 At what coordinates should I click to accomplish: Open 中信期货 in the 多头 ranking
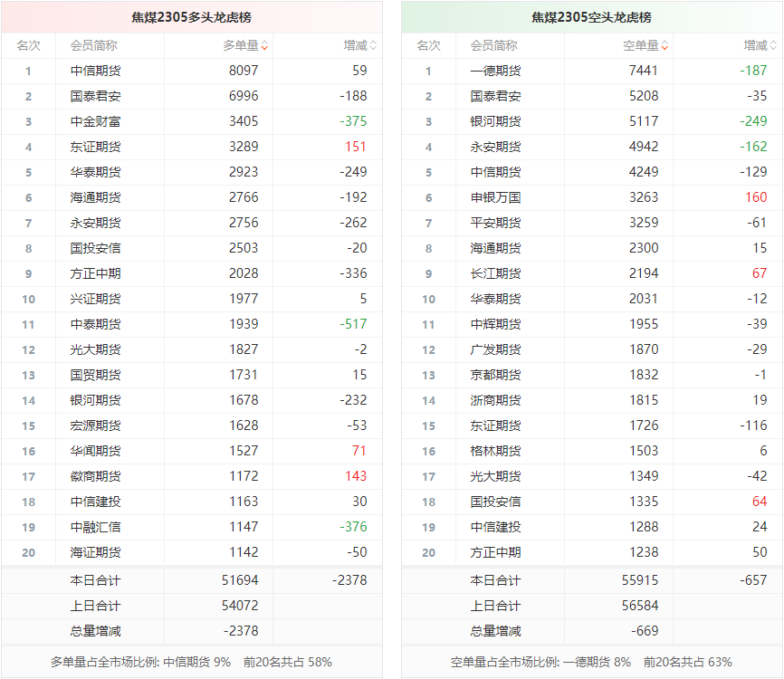tap(95, 71)
